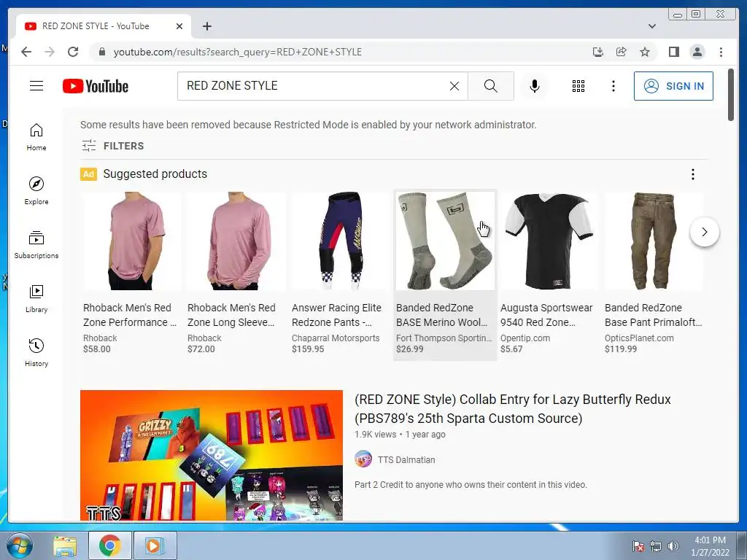The width and height of the screenshot is (747, 560).
Task: Open Library in the sidebar
Action: pyautogui.click(x=36, y=298)
